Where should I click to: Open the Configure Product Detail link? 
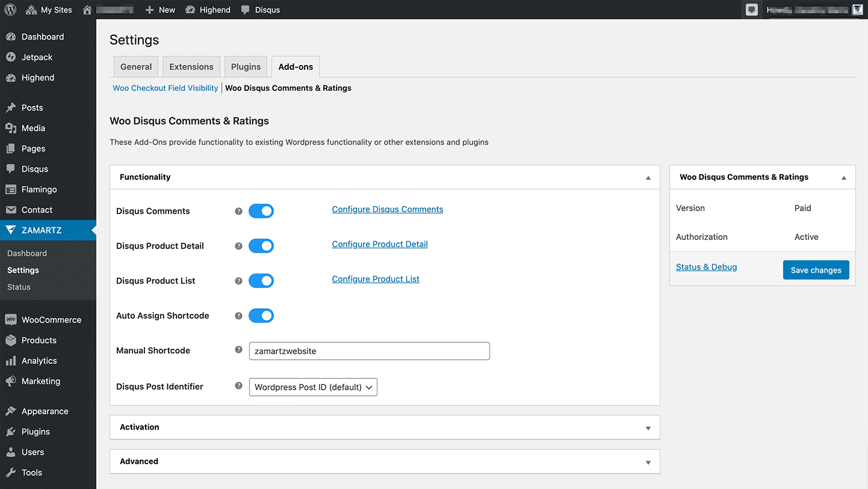click(379, 244)
